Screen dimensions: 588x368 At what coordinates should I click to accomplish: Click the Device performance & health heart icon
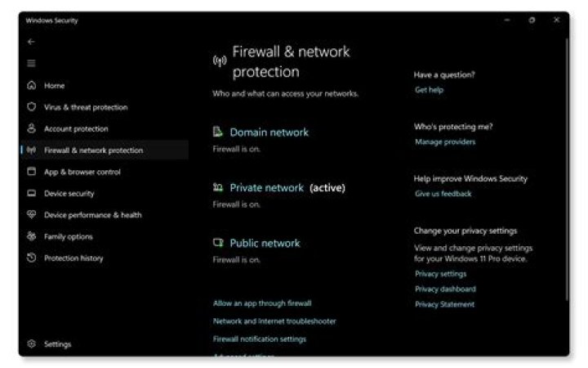tap(31, 215)
